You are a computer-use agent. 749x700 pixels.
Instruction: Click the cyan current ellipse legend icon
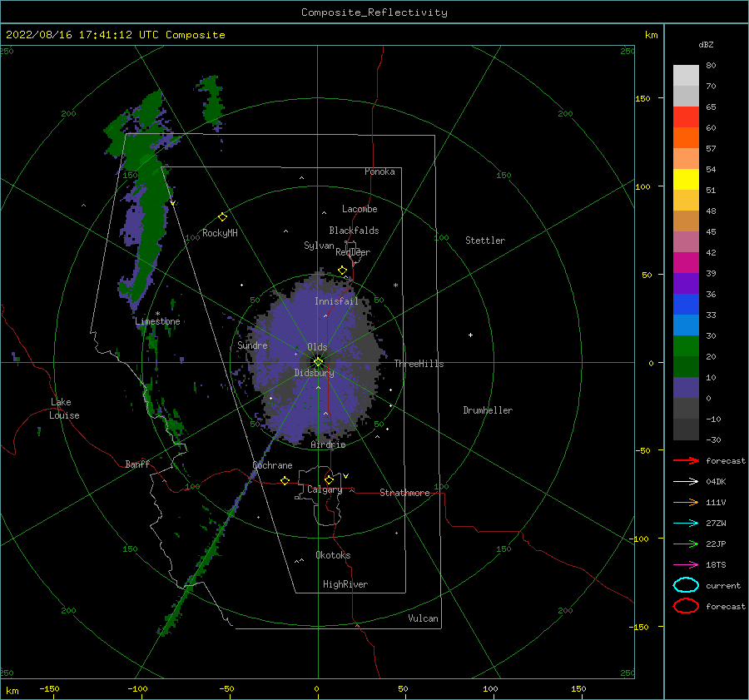[x=686, y=585]
